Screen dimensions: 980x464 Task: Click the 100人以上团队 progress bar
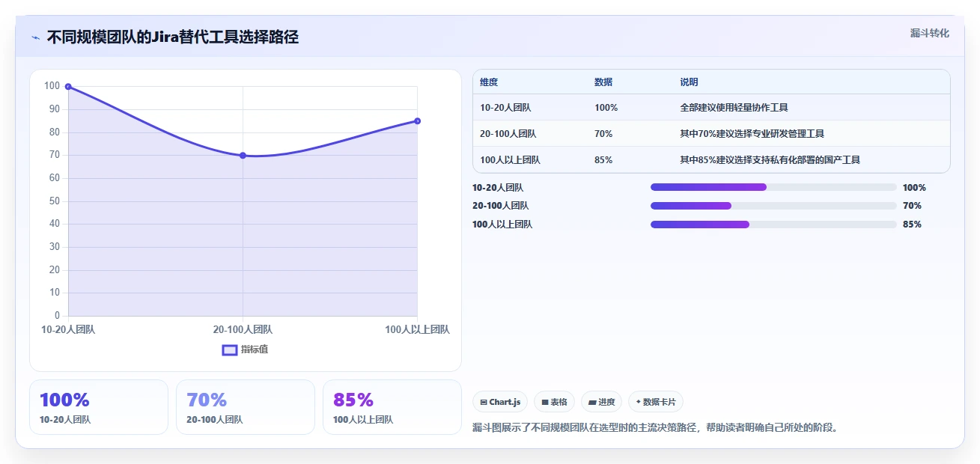pyautogui.click(x=773, y=225)
